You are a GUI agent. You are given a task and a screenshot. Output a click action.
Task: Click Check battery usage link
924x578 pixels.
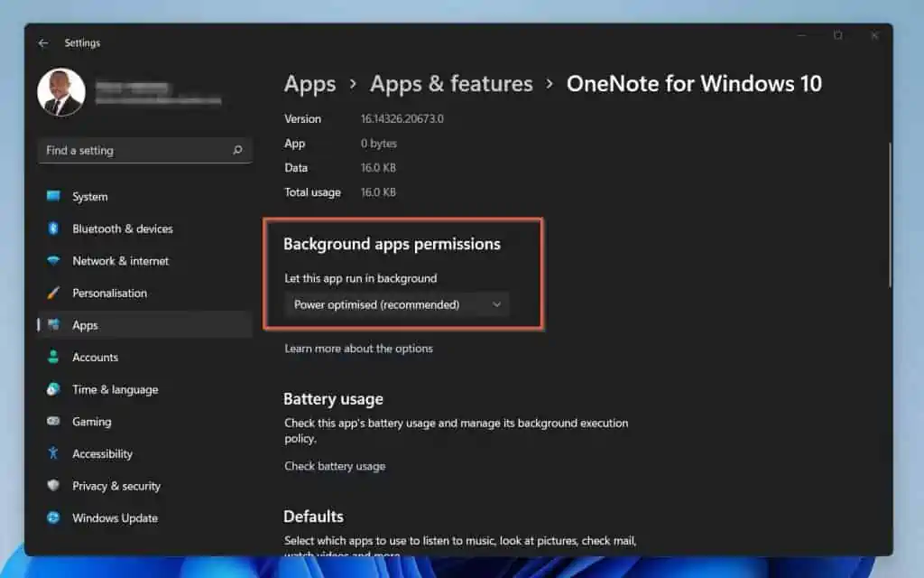pos(335,466)
